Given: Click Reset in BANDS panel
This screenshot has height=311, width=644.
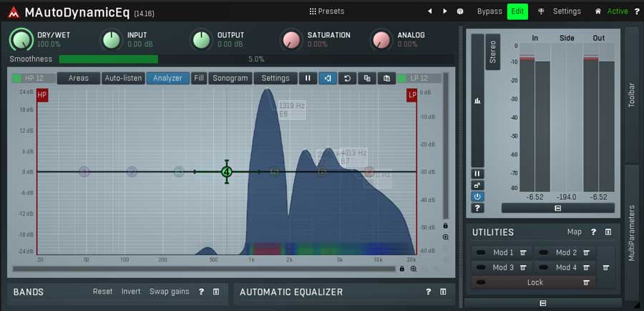Looking at the screenshot, I should 102,292.
